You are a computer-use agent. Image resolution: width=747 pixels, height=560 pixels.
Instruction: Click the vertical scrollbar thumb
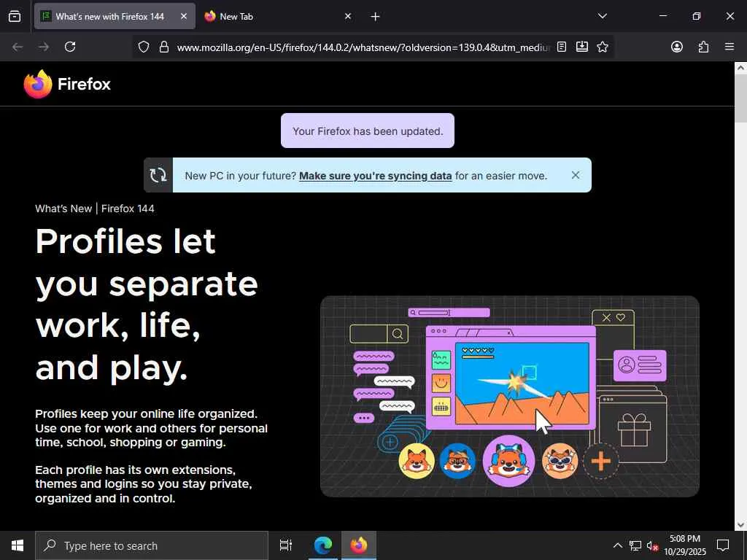coord(740,98)
